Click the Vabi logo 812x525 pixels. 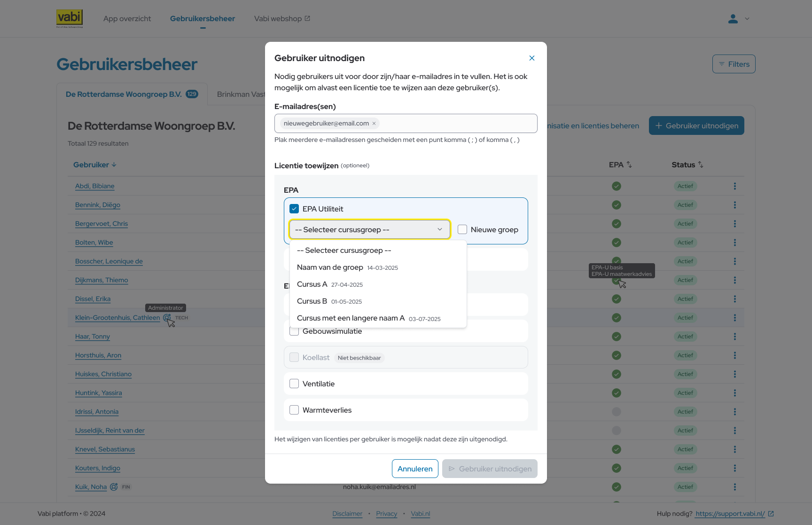click(70, 19)
